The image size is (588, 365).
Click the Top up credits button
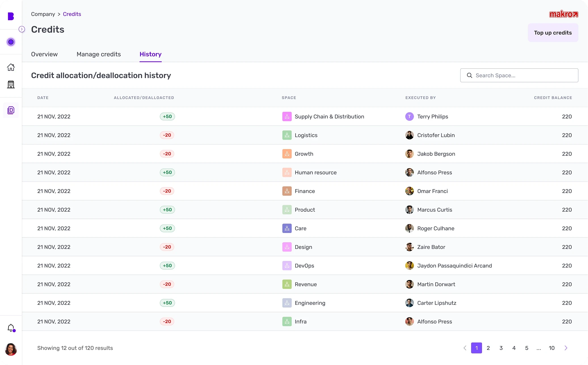point(553,33)
